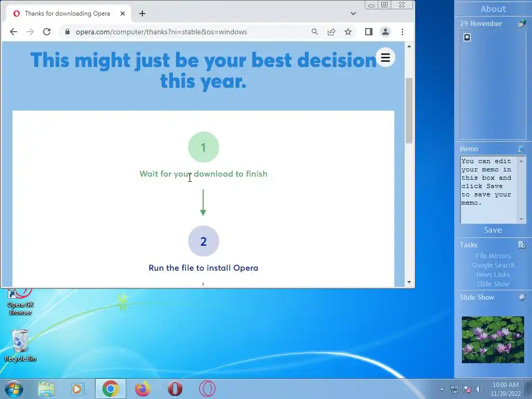Open the Chrome three-dot menu

click(403, 32)
